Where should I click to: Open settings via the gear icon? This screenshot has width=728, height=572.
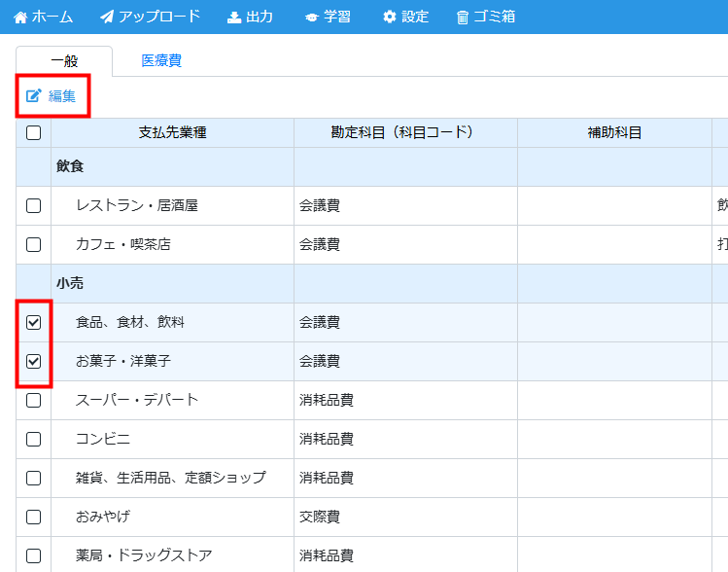tap(390, 18)
